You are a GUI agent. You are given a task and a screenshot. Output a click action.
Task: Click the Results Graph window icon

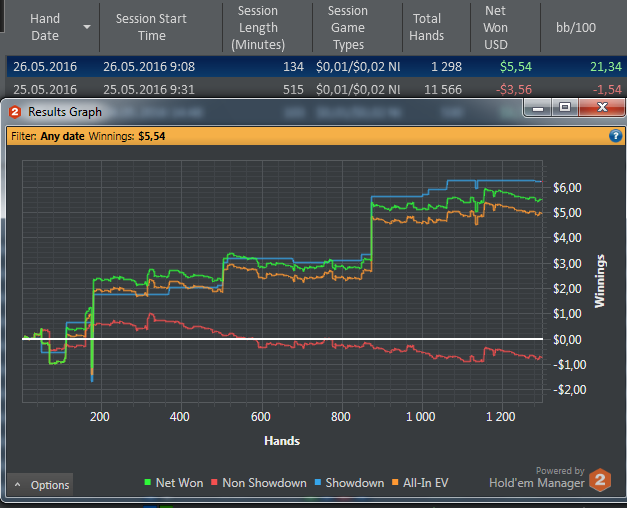click(15, 112)
